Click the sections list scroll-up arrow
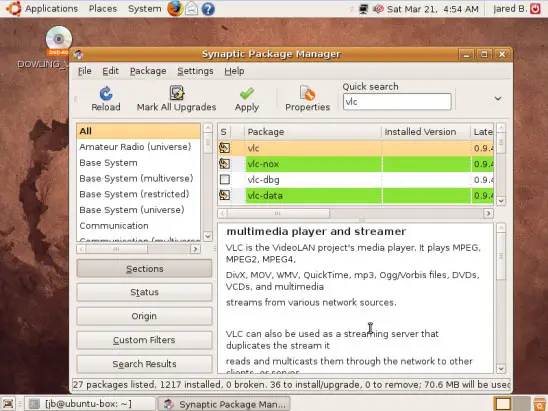 [208, 128]
